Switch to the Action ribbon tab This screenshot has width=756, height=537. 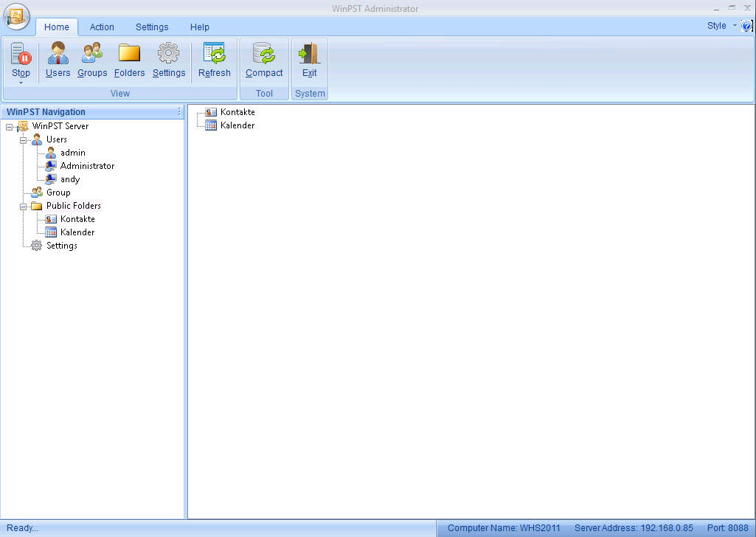[x=102, y=27]
